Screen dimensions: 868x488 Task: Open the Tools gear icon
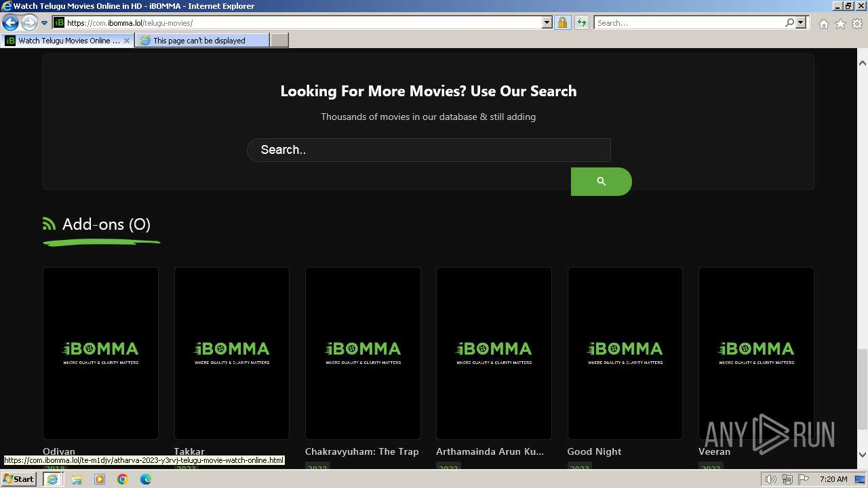click(857, 24)
